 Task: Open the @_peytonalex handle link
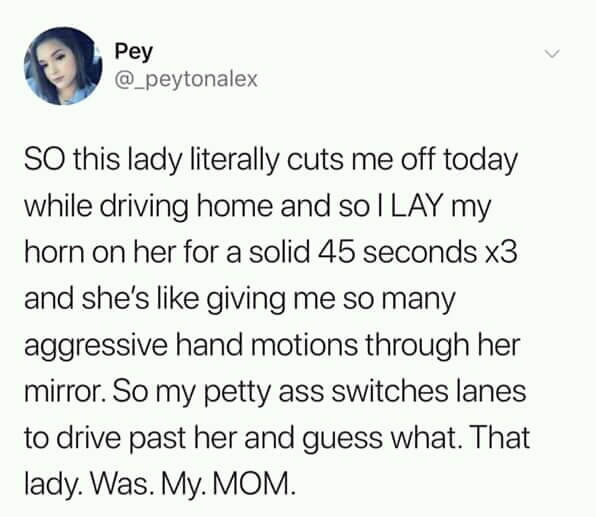pos(186,79)
